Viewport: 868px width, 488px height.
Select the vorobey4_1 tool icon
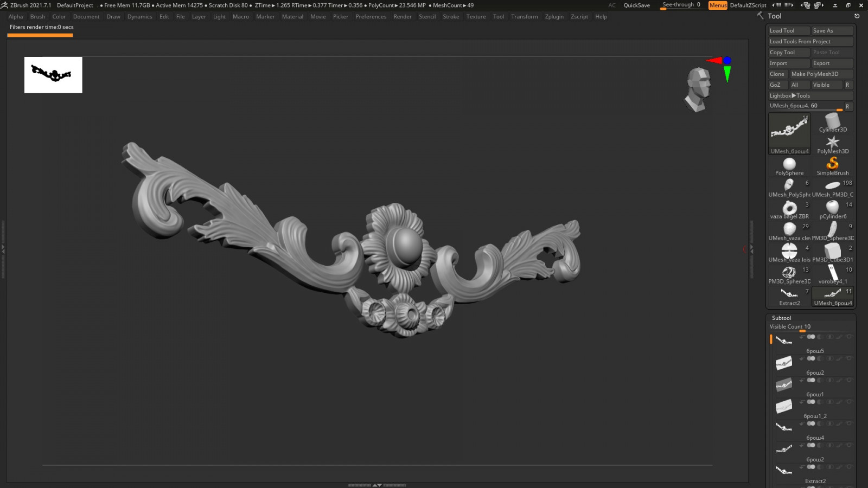pyautogui.click(x=832, y=273)
